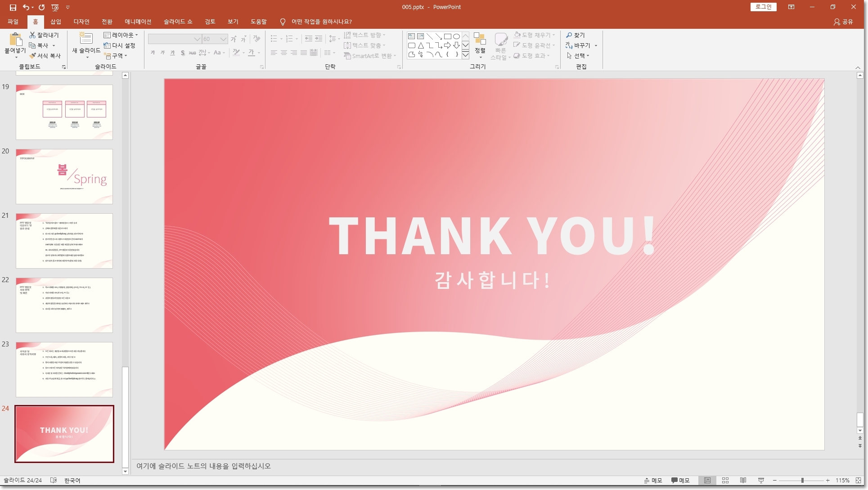The height and width of the screenshot is (490, 868).
Task: Click the Slide Show icon in status bar
Action: [x=761, y=481]
